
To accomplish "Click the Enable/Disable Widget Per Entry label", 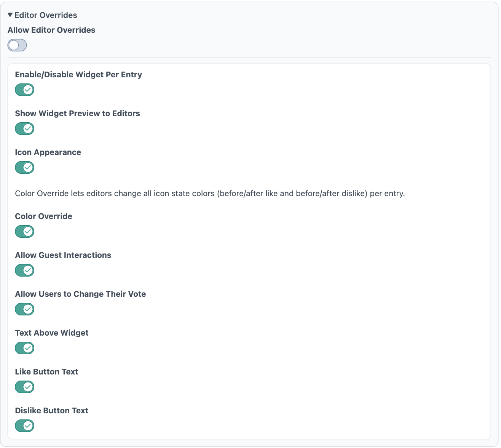I will click(78, 75).
